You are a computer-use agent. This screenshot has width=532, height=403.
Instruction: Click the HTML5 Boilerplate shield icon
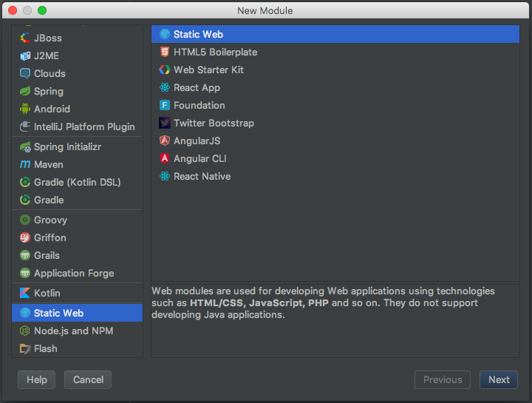pyautogui.click(x=165, y=52)
